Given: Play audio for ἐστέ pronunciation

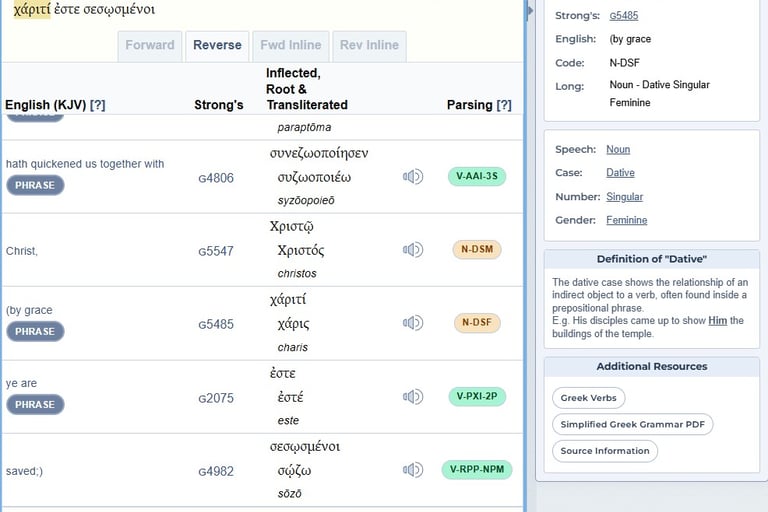Looking at the screenshot, I should point(412,397).
